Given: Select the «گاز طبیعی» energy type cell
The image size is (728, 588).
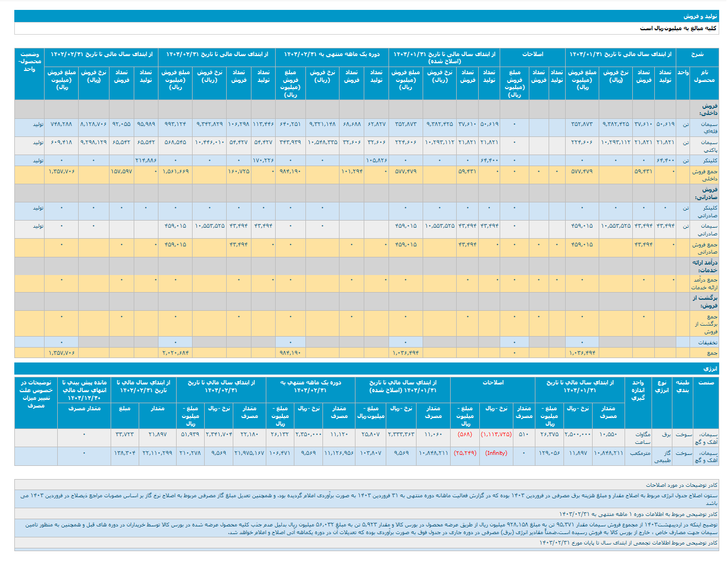Looking at the screenshot, I should pyautogui.click(x=663, y=457).
